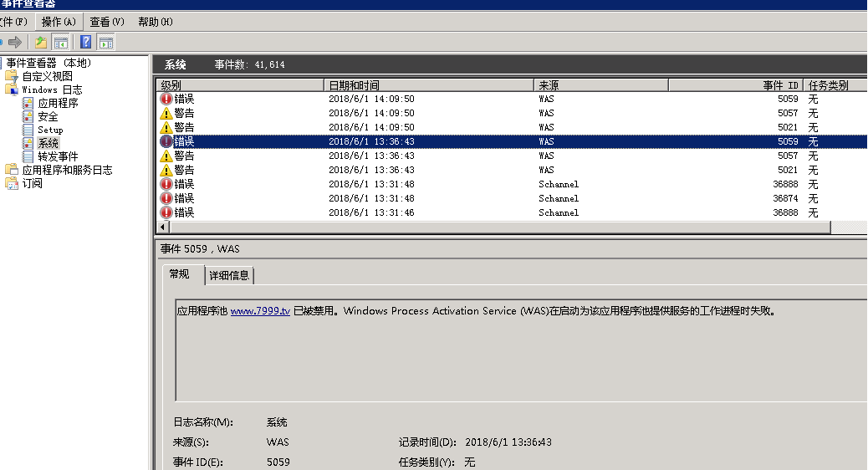The height and width of the screenshot is (470, 868).
Task: Select the 转发事件 tree item
Action: [58, 156]
